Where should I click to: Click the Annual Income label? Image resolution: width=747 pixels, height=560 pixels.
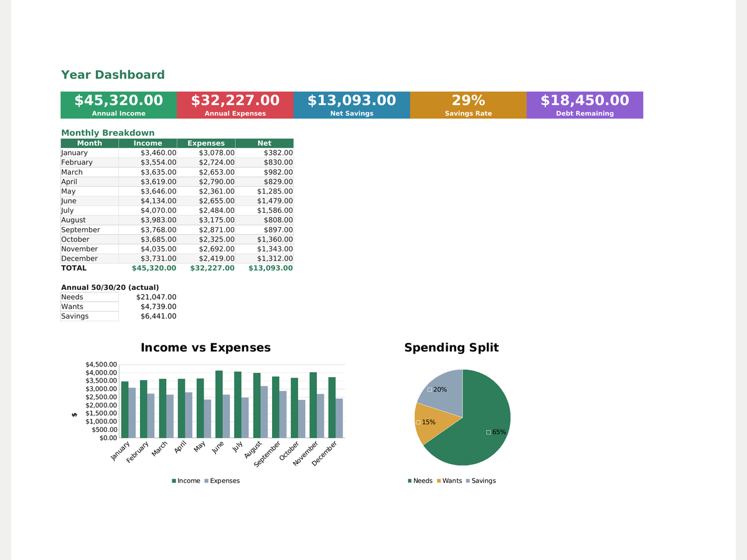point(119,114)
